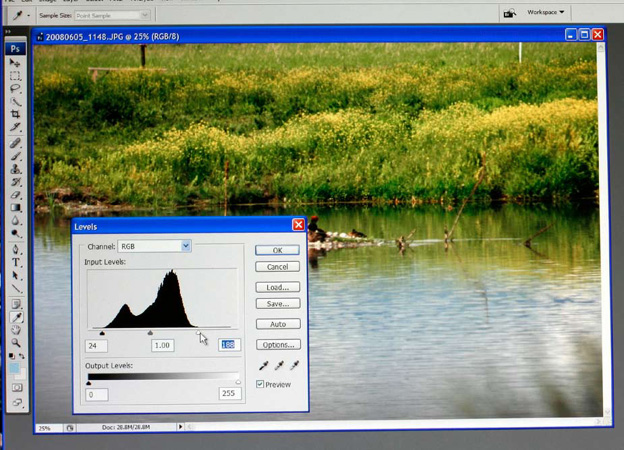624x450 pixels.
Task: Open the Workspace dropdown menu
Action: (x=546, y=12)
